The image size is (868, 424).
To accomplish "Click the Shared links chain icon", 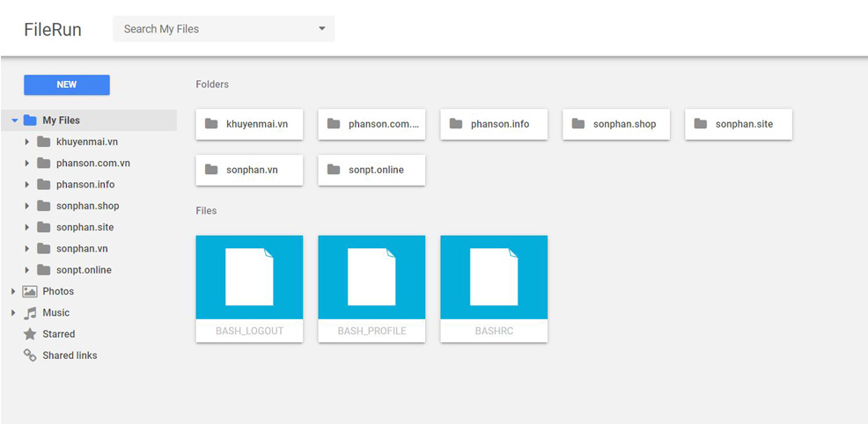I will pos(30,355).
